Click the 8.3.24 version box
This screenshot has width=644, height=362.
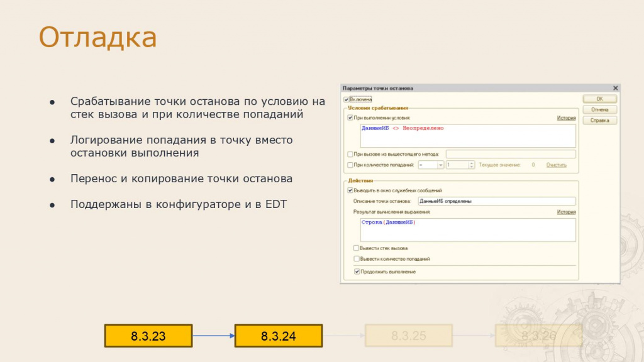[x=279, y=336]
